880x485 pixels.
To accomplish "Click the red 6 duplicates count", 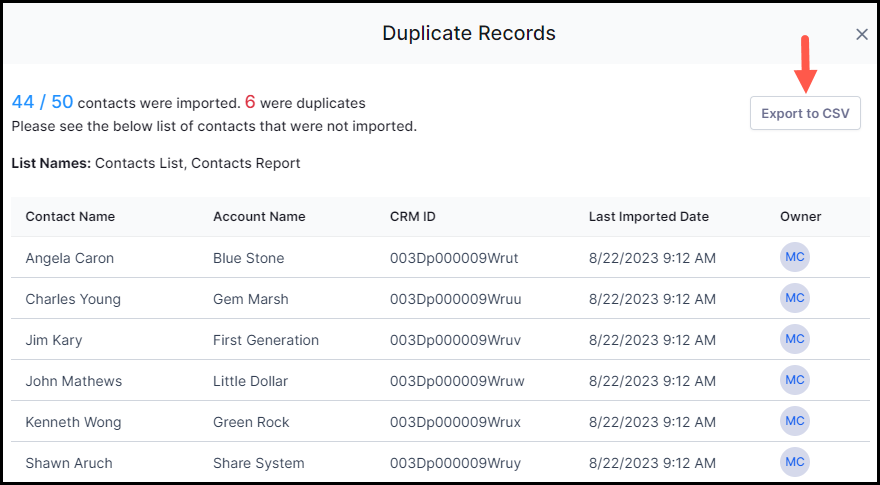I will (250, 102).
